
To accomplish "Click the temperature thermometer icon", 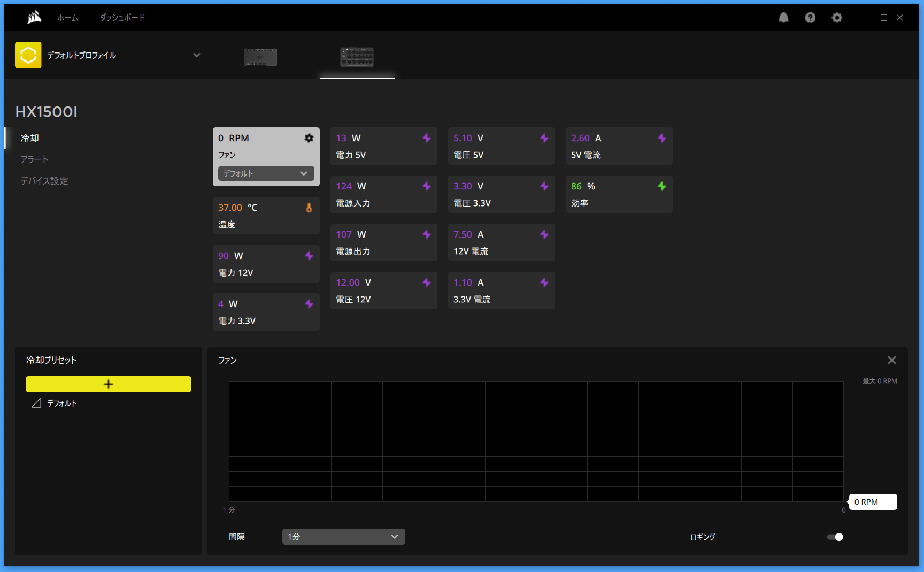I will click(x=309, y=208).
